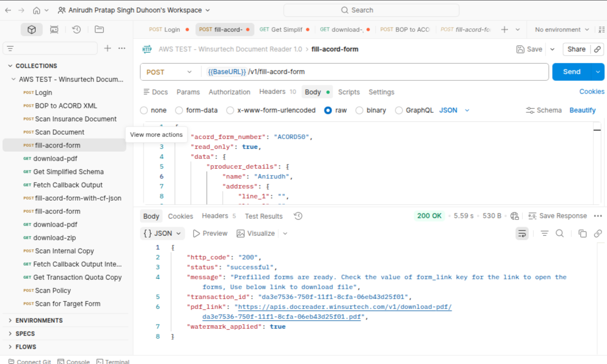Click the response history clock icon
Image resolution: width=607 pixels, height=364 pixels.
[x=298, y=216]
